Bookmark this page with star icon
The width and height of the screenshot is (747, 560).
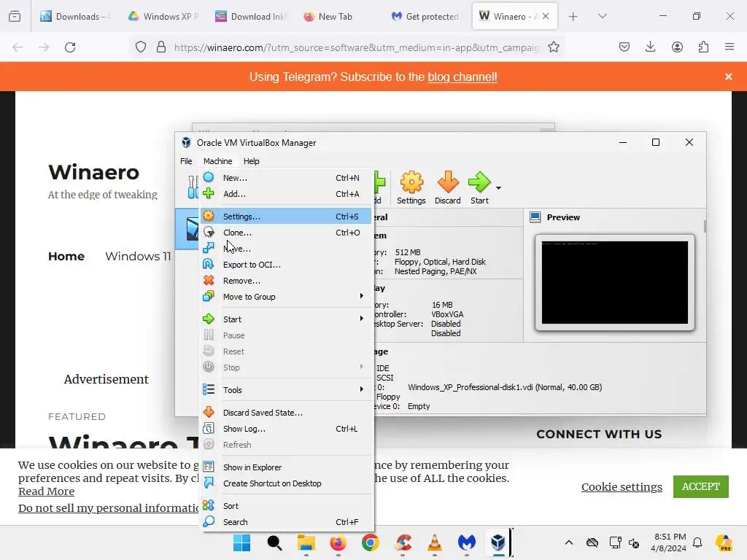[553, 47]
